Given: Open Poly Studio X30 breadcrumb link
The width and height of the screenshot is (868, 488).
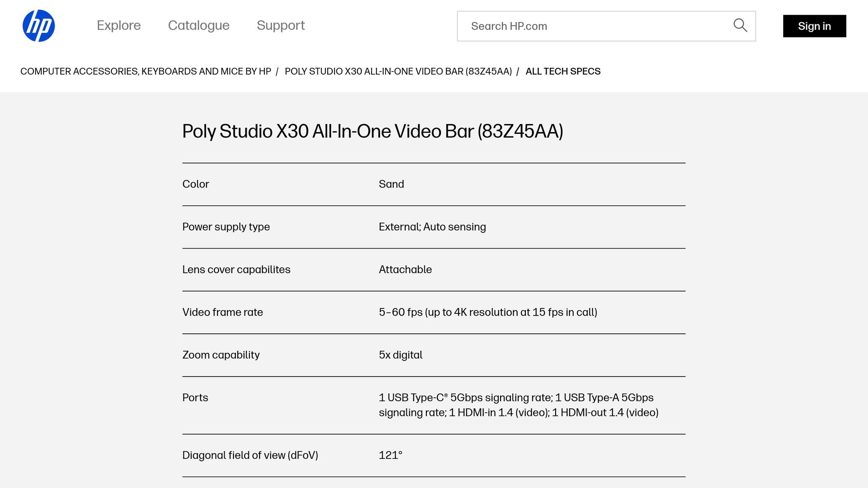Looking at the screenshot, I should [398, 71].
